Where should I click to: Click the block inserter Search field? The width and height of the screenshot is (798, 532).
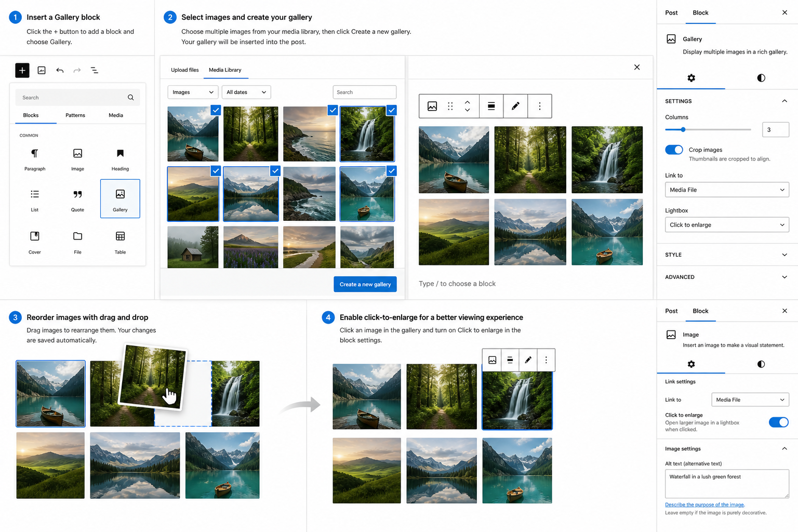coord(77,98)
